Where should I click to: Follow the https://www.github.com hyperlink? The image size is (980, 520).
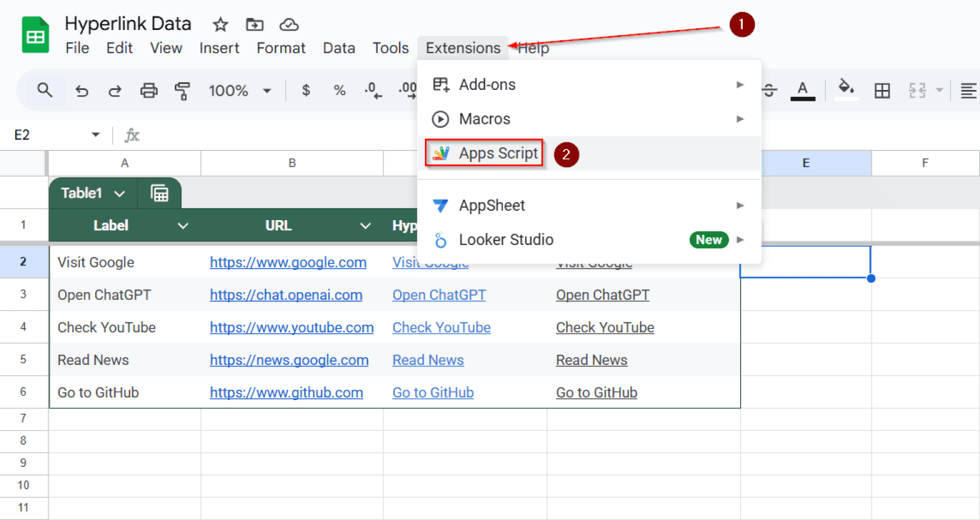(x=286, y=392)
